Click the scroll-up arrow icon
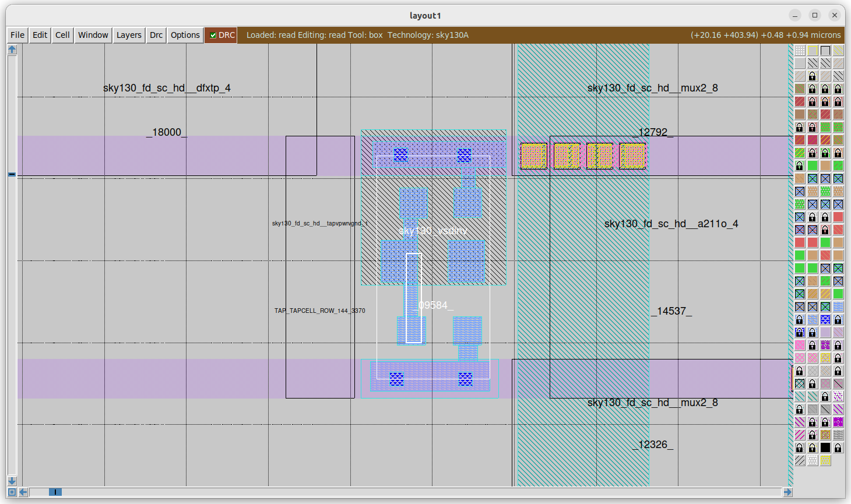The image size is (851, 504). click(12, 50)
